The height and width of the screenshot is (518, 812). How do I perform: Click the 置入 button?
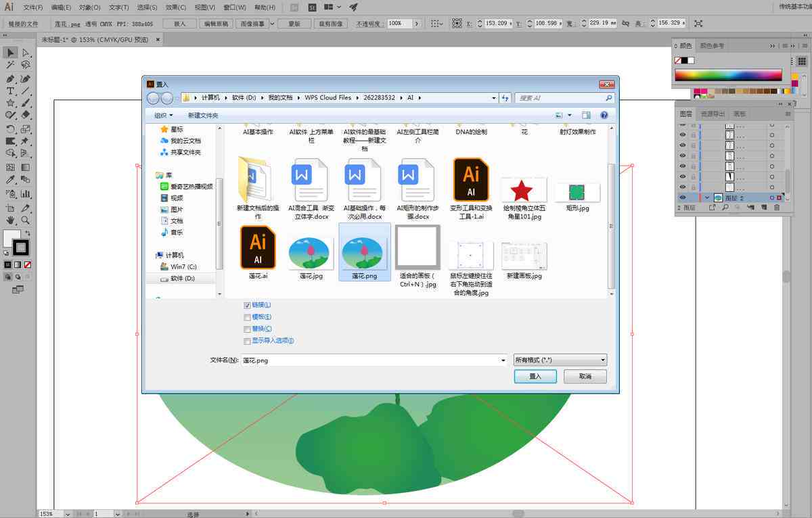pyautogui.click(x=535, y=377)
